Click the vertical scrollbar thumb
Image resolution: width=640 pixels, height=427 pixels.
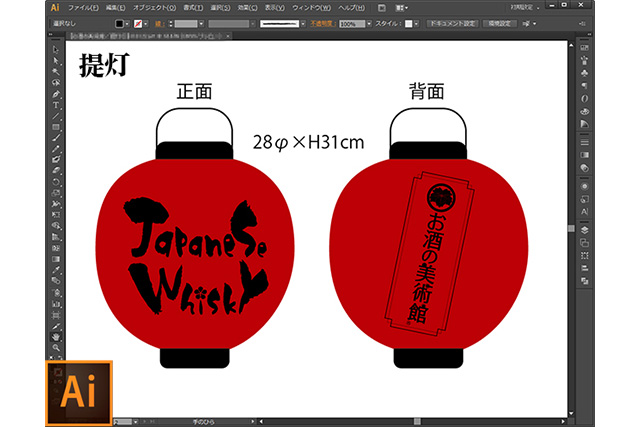571,228
